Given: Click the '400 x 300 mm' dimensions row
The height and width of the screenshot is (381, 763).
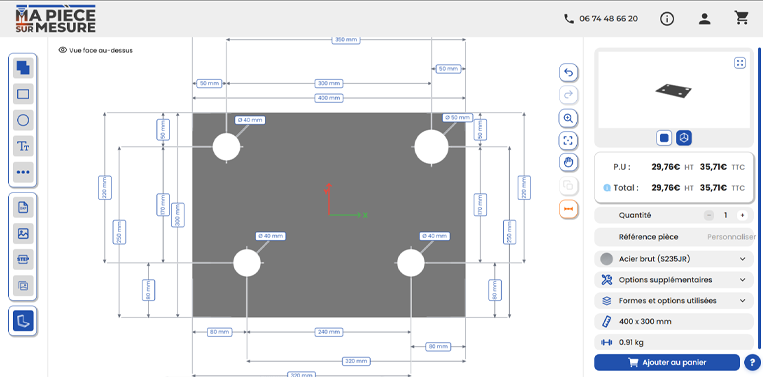Looking at the screenshot, I should pos(674,322).
